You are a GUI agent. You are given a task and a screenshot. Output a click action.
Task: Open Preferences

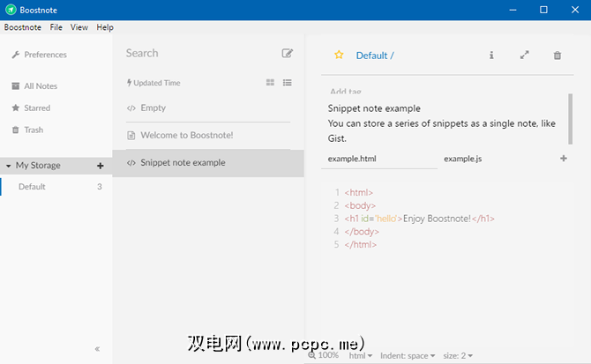(x=39, y=55)
